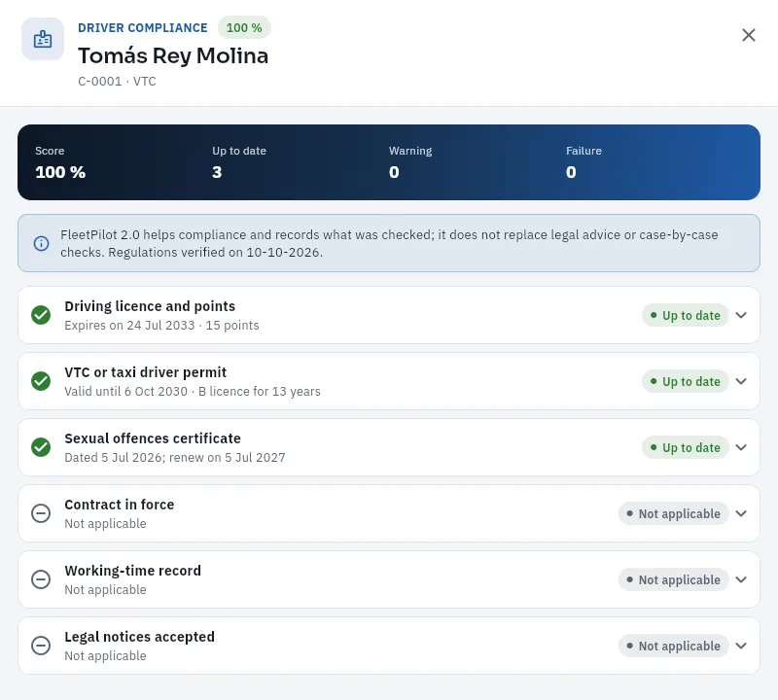Click the info icon in the notice banner
The height and width of the screenshot is (700, 778).
point(41,244)
